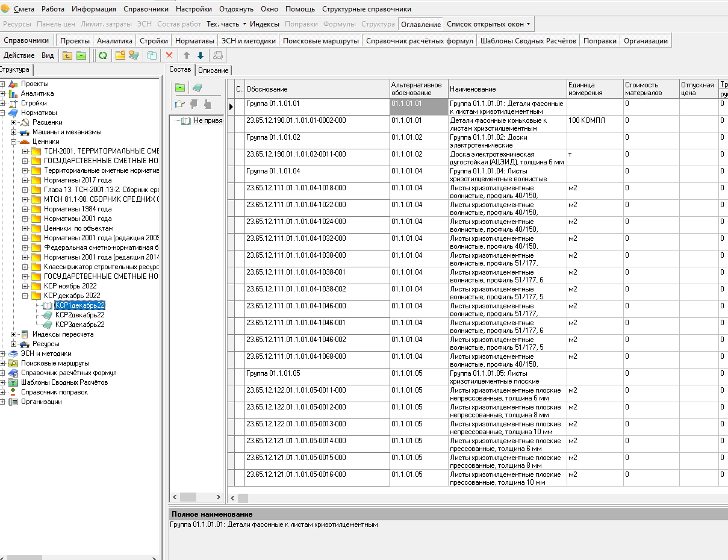
Task: Collapse the КСР декабрь 2022 folder
Action: [25, 296]
